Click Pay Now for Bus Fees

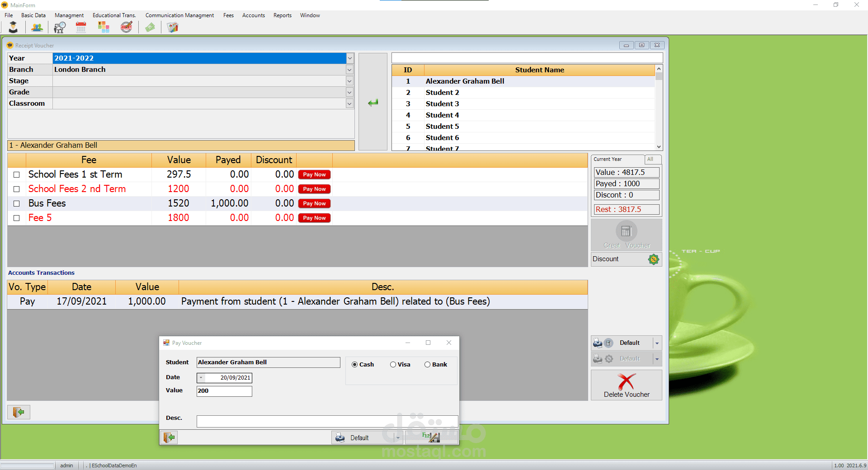click(314, 203)
